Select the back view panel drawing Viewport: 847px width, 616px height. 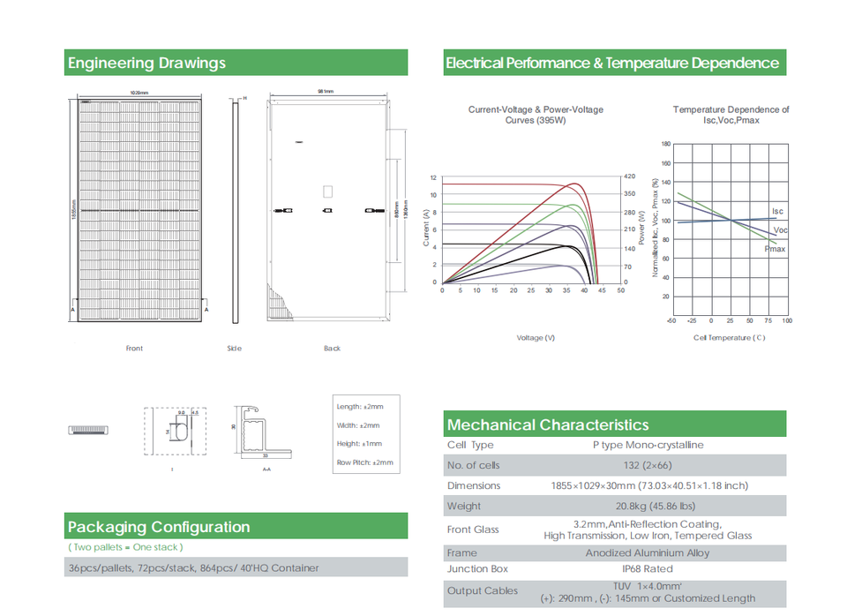[328, 210]
